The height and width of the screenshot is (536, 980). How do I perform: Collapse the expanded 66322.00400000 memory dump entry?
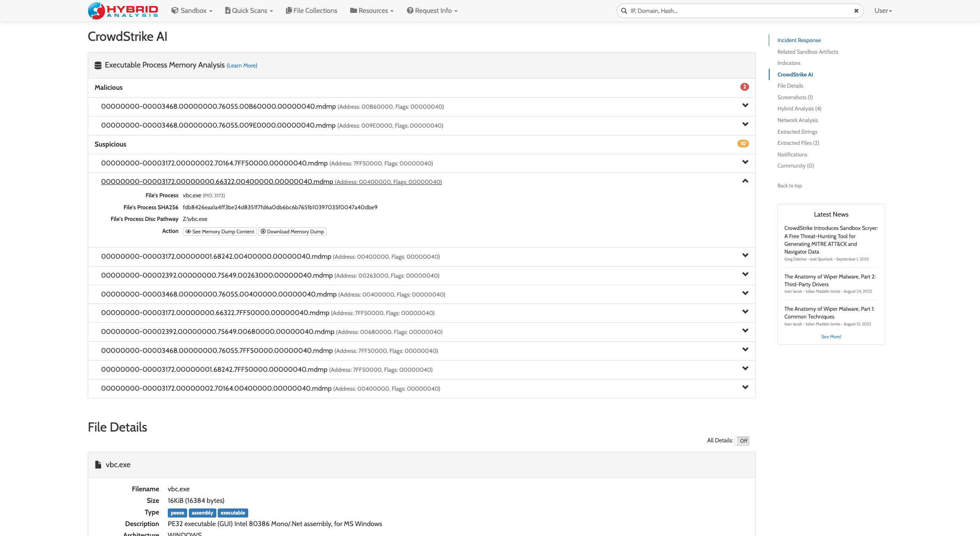(x=745, y=181)
